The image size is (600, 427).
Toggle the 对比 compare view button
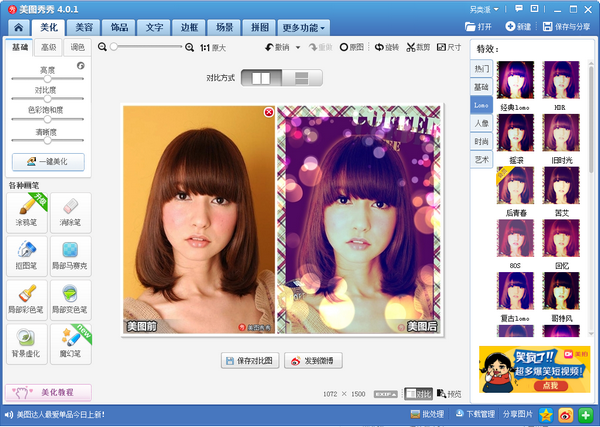click(x=419, y=394)
